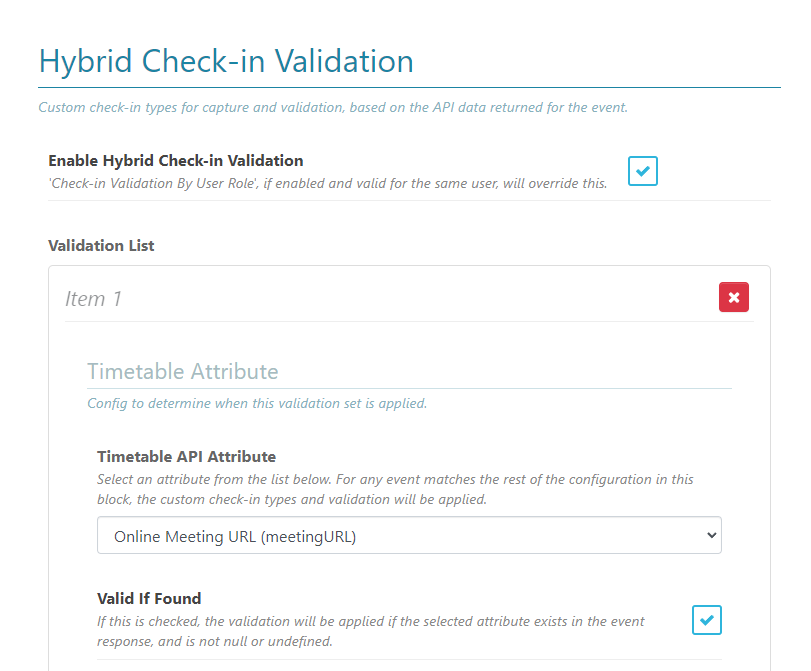Screen dimensions: 811x671
Task: Click the checkmark icon for Enable Hybrid Check-in Validation
Action: [x=643, y=171]
